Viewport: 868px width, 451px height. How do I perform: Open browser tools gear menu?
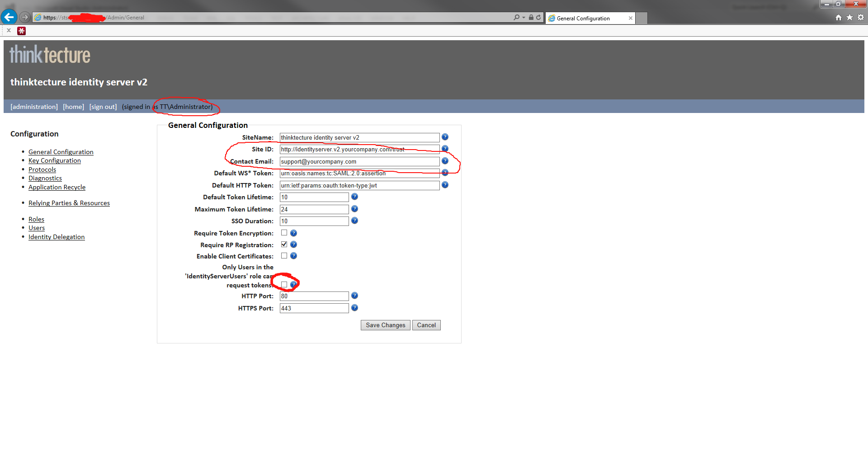[861, 17]
